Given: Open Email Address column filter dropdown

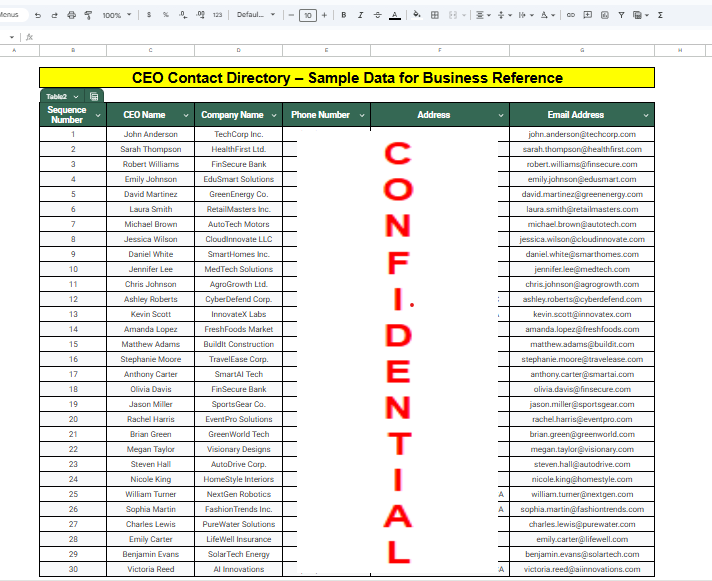Looking at the screenshot, I should tap(646, 116).
